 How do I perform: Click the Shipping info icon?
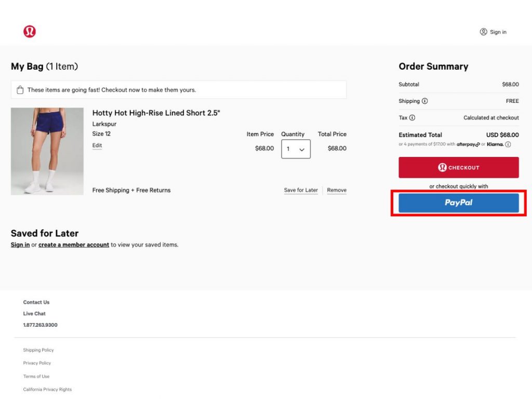pyautogui.click(x=424, y=101)
